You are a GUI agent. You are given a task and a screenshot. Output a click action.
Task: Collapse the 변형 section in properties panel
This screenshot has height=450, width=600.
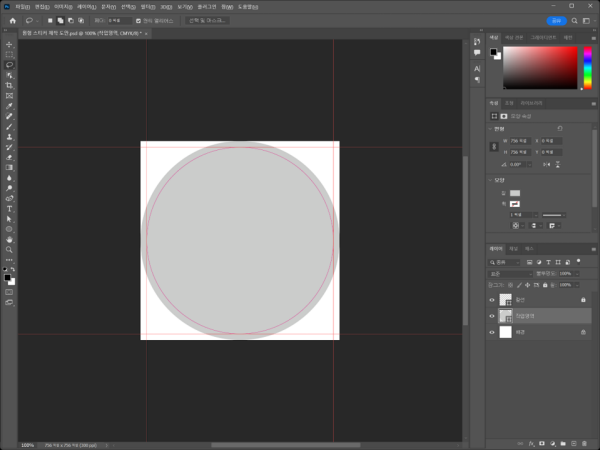click(491, 129)
